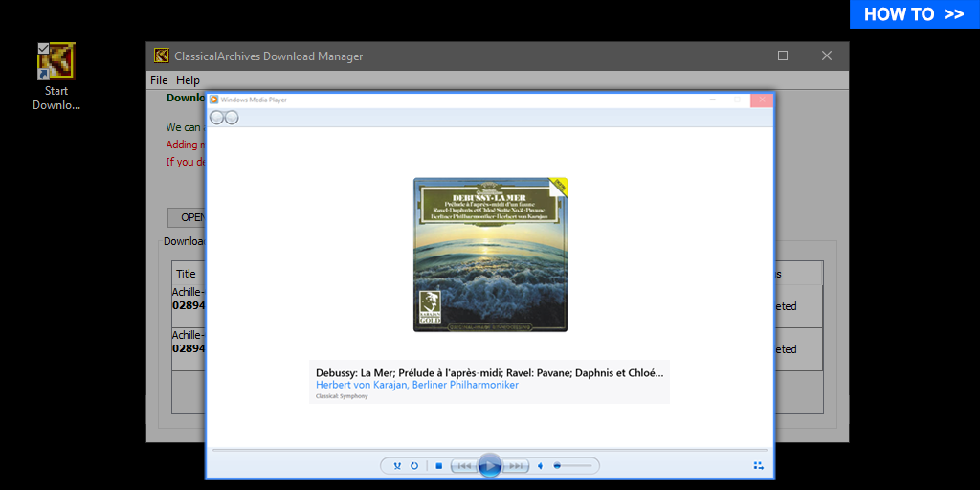
Task: Toggle shuffle in Windows Media Player
Action: click(398, 466)
